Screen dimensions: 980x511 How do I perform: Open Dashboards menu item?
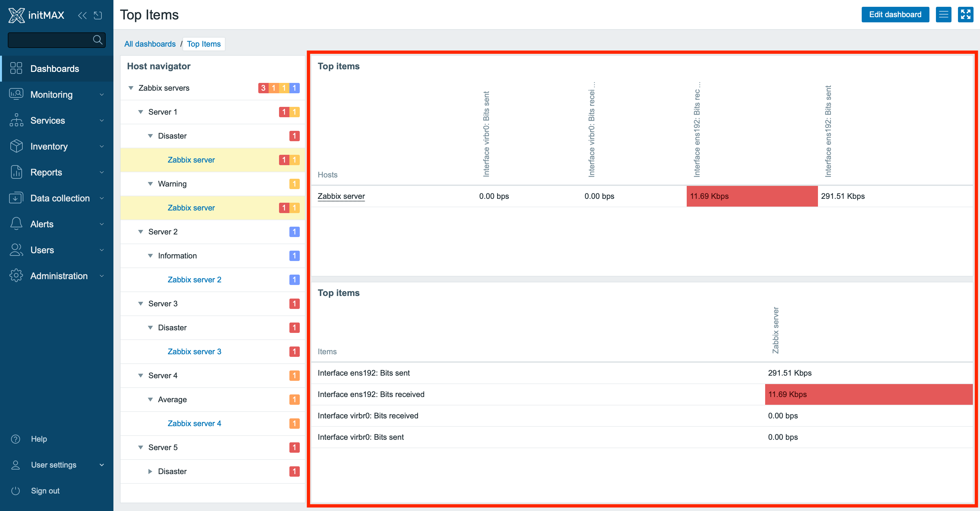pos(57,68)
